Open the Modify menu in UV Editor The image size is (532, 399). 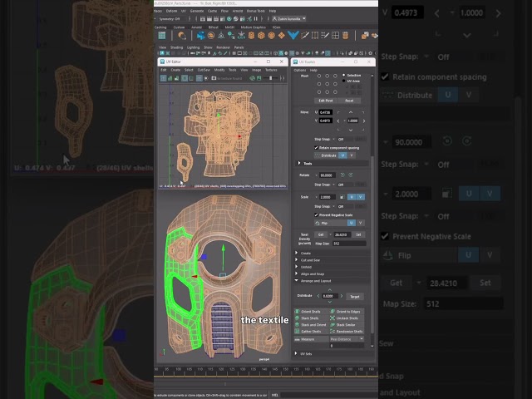(219, 70)
